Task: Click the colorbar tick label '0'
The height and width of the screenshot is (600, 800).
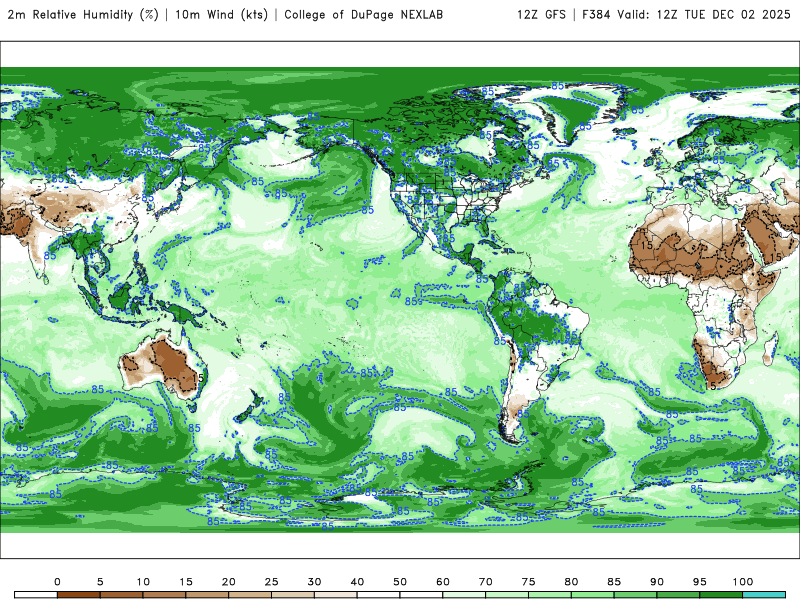Action: [x=57, y=582]
